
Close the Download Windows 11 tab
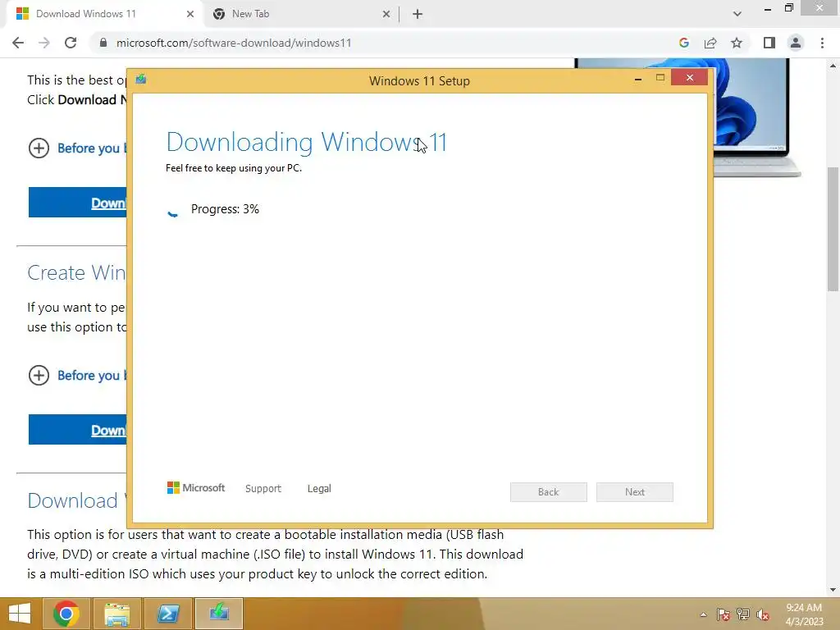(190, 14)
